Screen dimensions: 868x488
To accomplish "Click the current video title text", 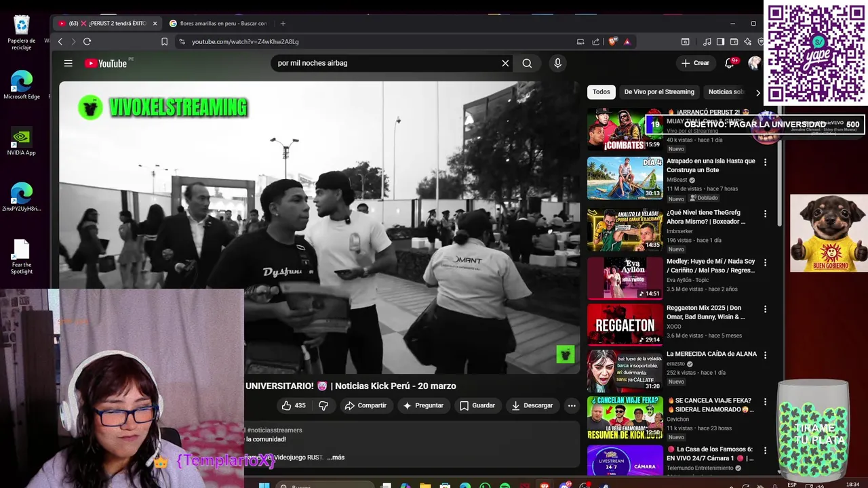I will 351,386.
